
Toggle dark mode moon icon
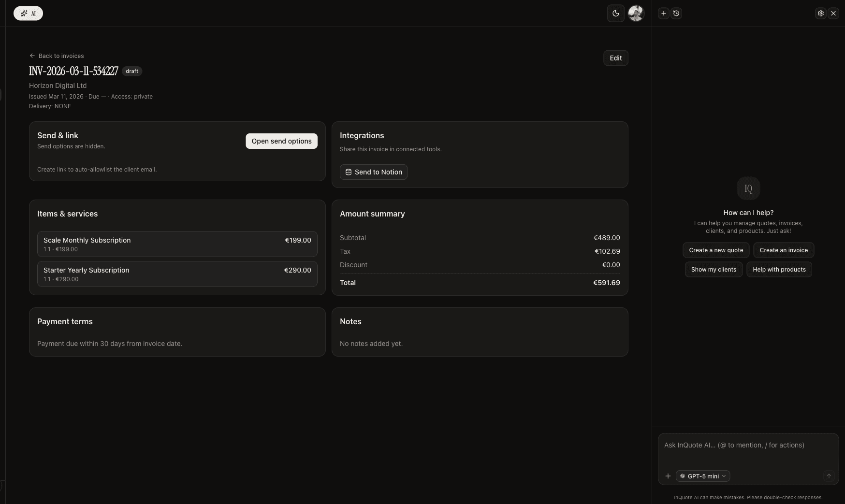(x=615, y=14)
